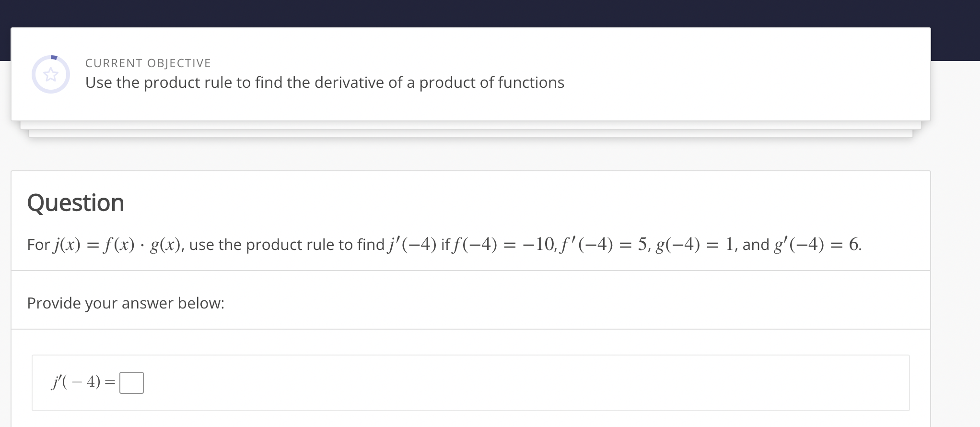Viewport: 980px width, 427px height.
Task: Click the Question heading
Action: (76, 202)
